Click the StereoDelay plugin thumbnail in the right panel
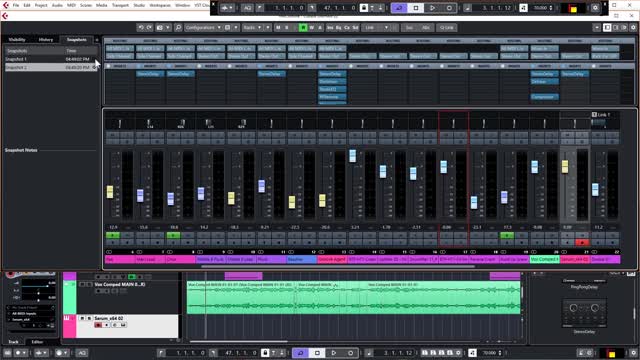Image resolution: width=640 pixels, height=360 pixels. 584,313
